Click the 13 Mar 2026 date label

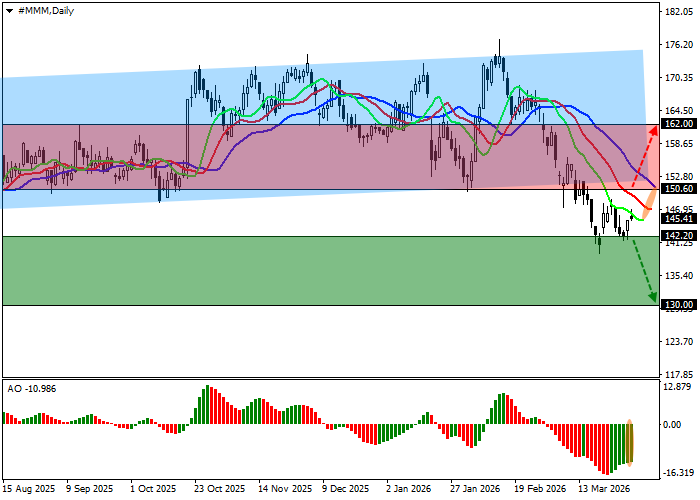tap(602, 489)
